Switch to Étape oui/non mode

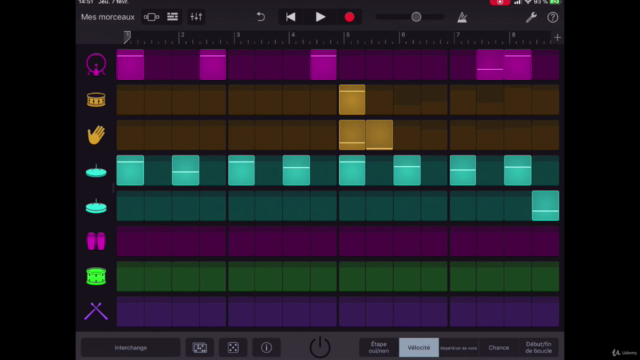coord(379,348)
